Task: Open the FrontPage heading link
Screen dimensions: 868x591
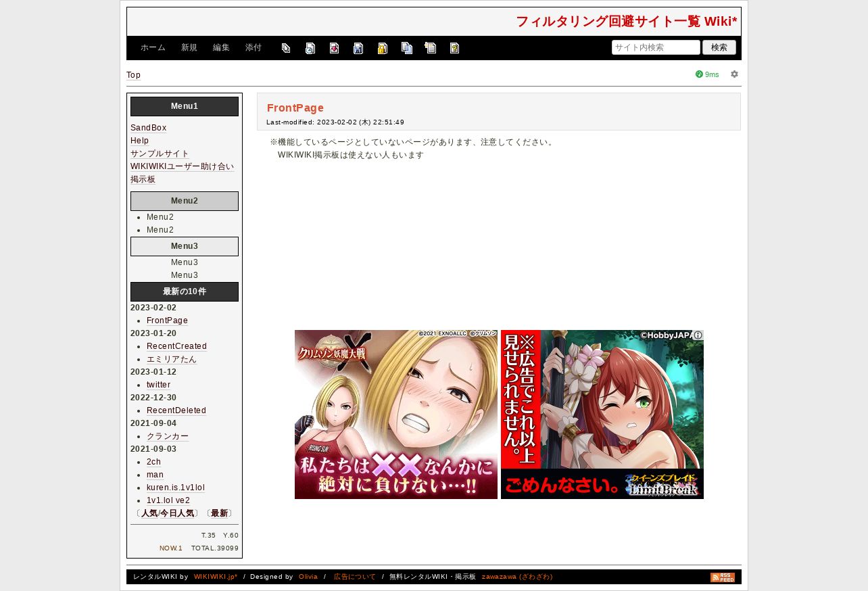Action: point(295,108)
